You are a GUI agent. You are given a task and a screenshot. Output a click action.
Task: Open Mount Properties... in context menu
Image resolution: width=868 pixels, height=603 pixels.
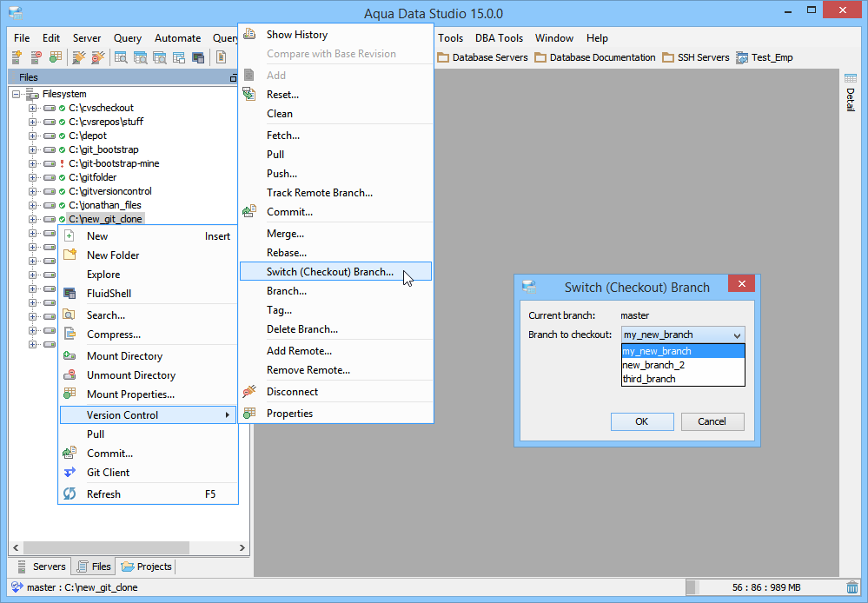click(149, 394)
